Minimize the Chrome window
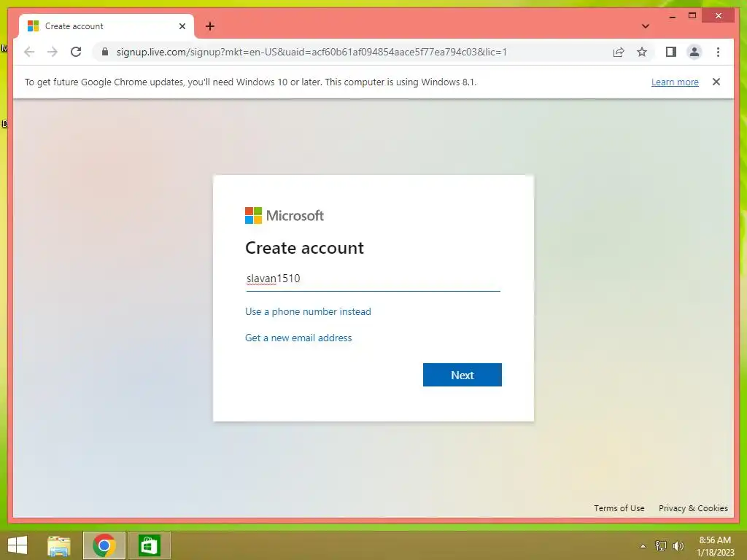This screenshot has height=560, width=747. [x=672, y=16]
